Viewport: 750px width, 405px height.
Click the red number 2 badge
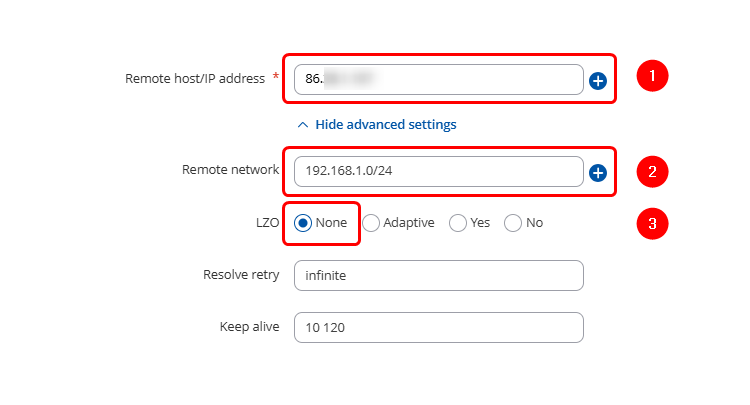click(x=652, y=171)
